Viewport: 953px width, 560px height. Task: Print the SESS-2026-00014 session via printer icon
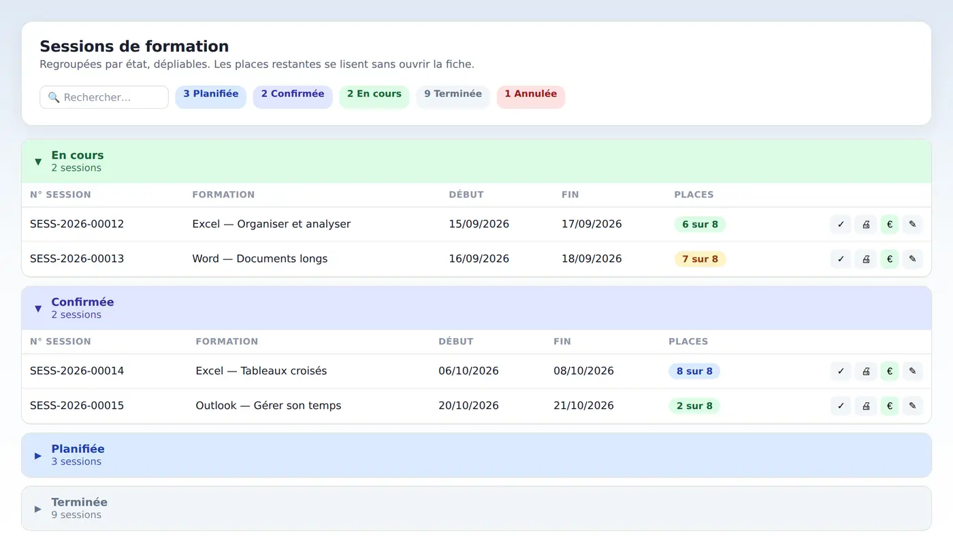pyautogui.click(x=866, y=372)
